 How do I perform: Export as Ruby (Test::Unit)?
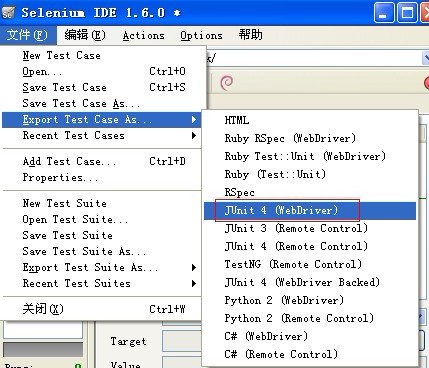[310, 174]
